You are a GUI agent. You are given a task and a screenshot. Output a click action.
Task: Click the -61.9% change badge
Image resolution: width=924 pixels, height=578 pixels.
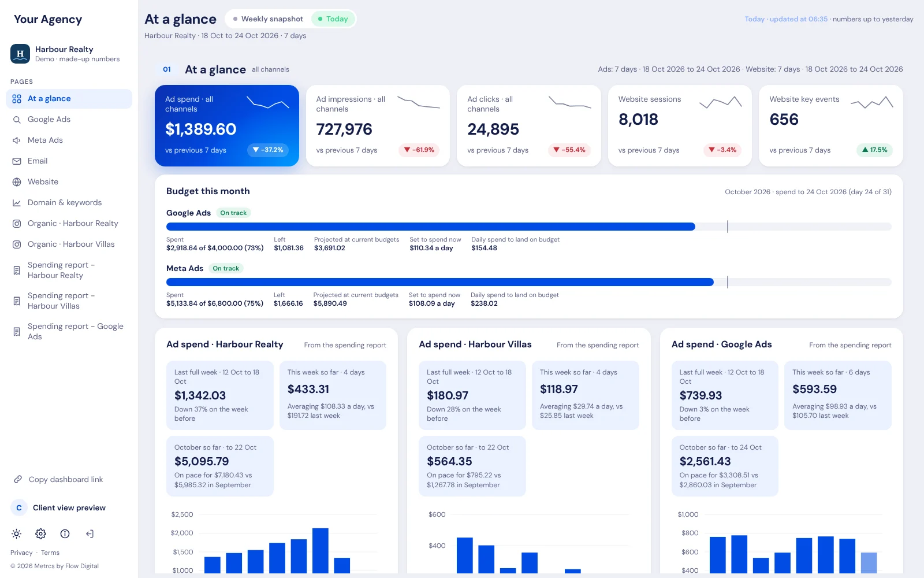point(419,150)
